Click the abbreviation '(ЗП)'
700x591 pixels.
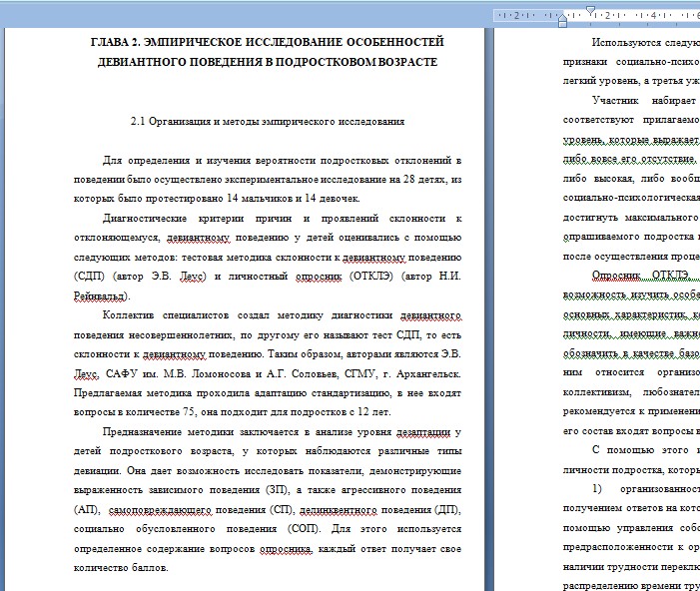point(278,490)
